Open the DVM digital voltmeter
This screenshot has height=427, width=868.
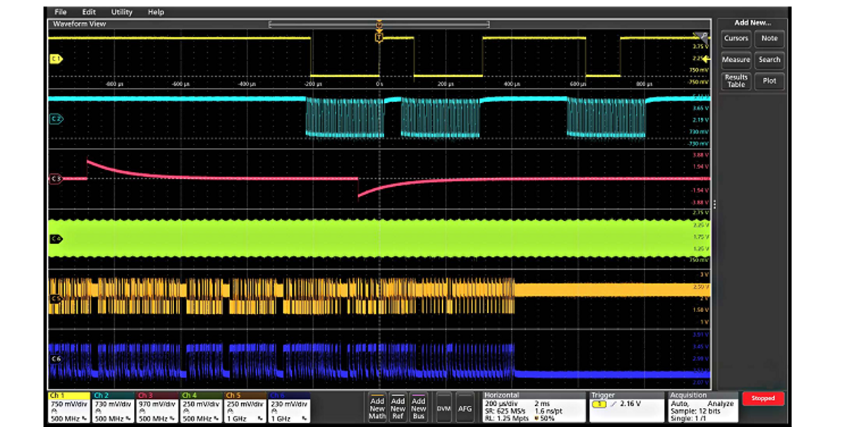(x=444, y=408)
